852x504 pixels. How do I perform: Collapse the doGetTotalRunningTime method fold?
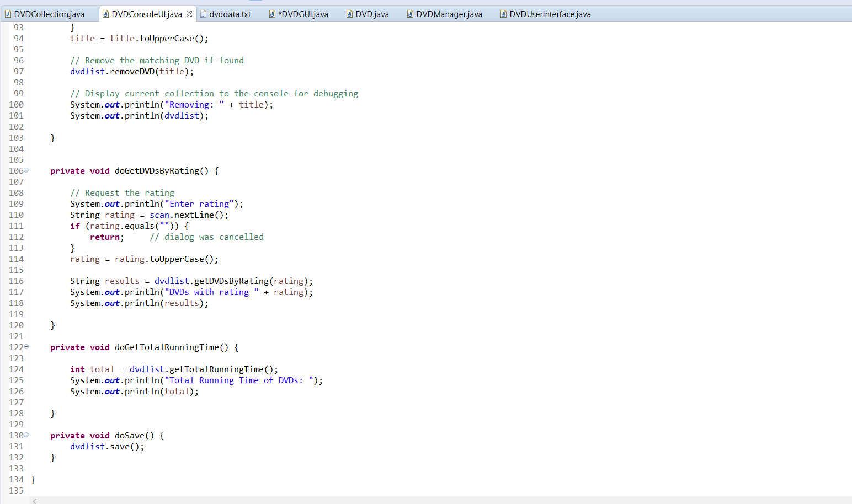pos(25,347)
